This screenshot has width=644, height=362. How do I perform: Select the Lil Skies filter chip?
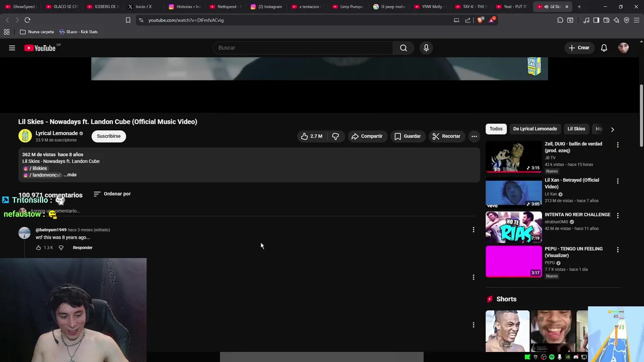coord(576,129)
